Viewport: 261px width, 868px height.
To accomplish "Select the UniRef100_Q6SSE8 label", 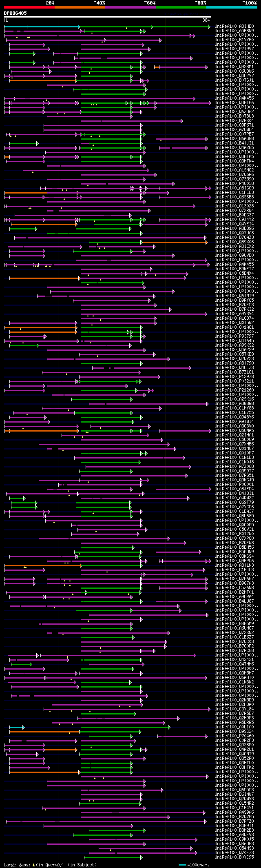I will pyautogui.click(x=234, y=197).
